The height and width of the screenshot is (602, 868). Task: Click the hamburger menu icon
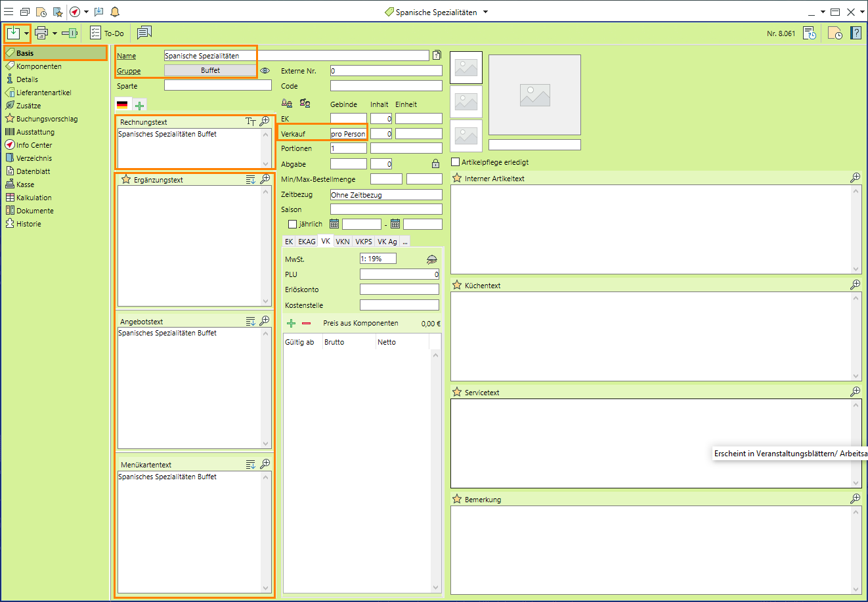click(x=9, y=12)
